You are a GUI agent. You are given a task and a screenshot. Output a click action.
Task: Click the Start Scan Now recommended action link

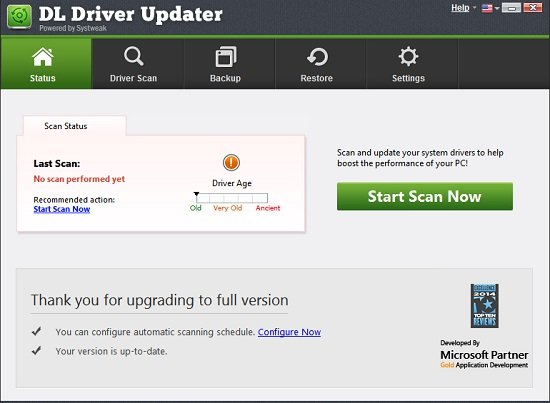(62, 209)
